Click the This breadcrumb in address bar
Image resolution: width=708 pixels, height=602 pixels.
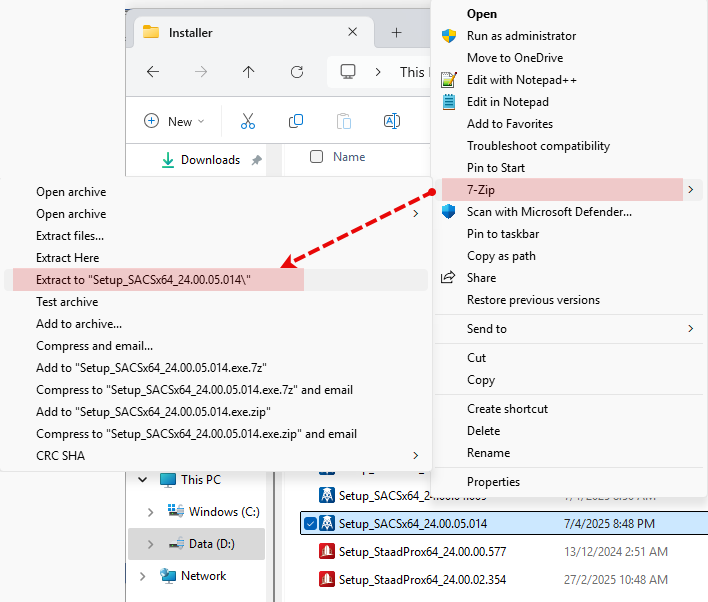(x=413, y=72)
